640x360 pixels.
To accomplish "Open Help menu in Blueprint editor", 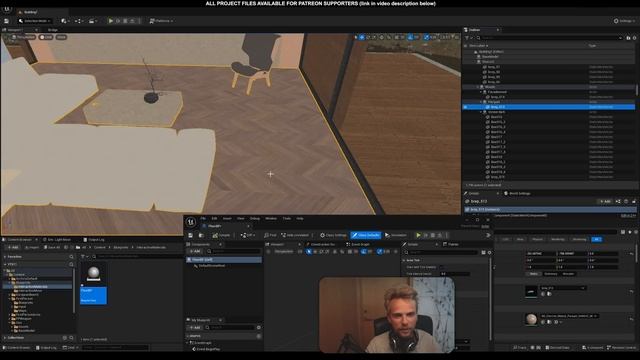I will point(300,219).
